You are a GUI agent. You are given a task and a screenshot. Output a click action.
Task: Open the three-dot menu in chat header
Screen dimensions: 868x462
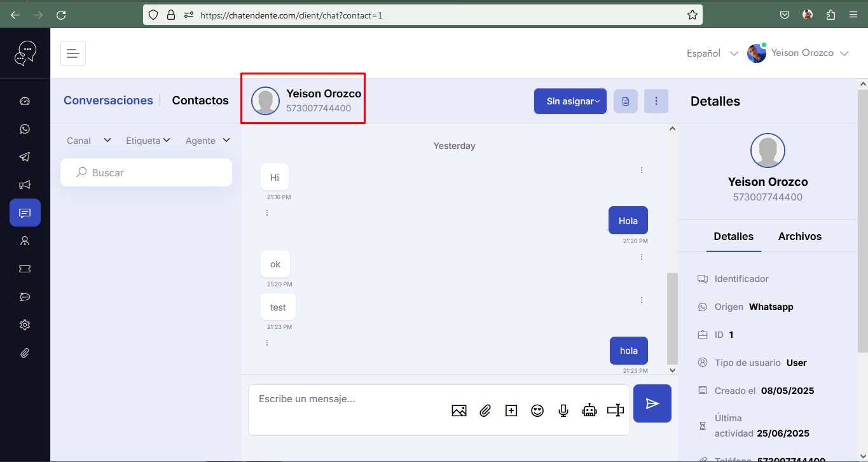[x=656, y=101]
